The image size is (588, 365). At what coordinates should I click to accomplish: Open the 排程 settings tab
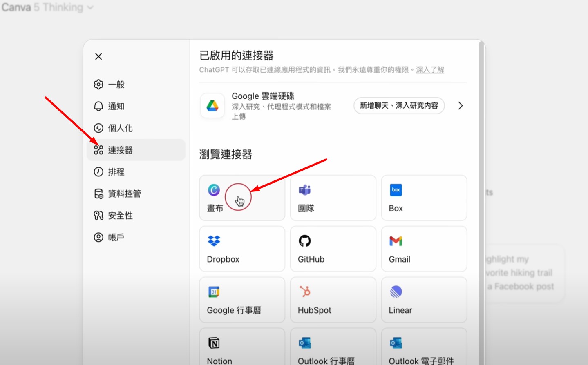[x=136, y=172]
